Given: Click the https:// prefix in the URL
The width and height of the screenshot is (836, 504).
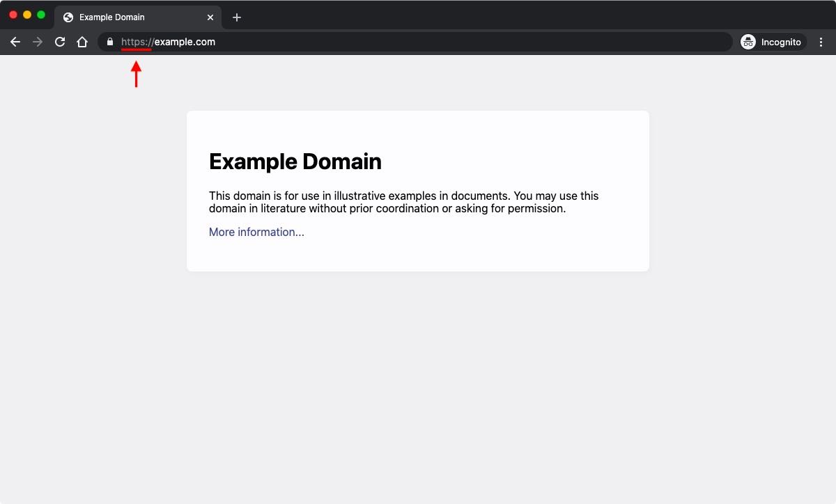Looking at the screenshot, I should pos(135,42).
